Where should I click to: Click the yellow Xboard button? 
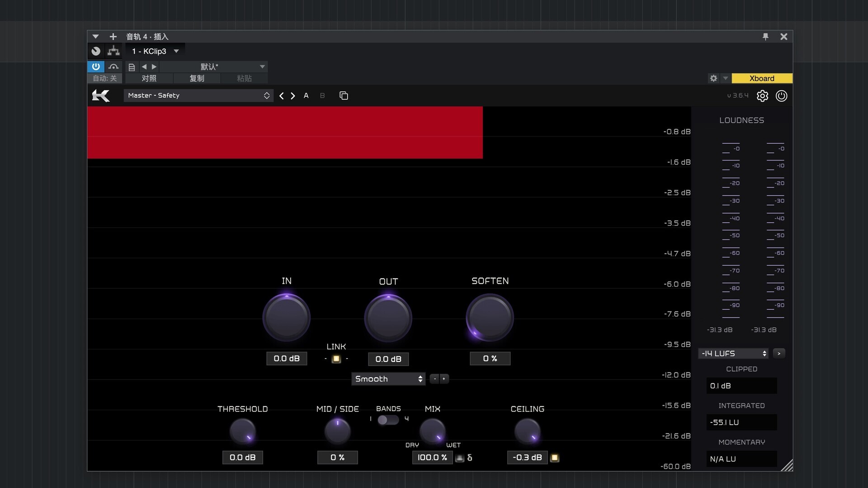pos(762,78)
